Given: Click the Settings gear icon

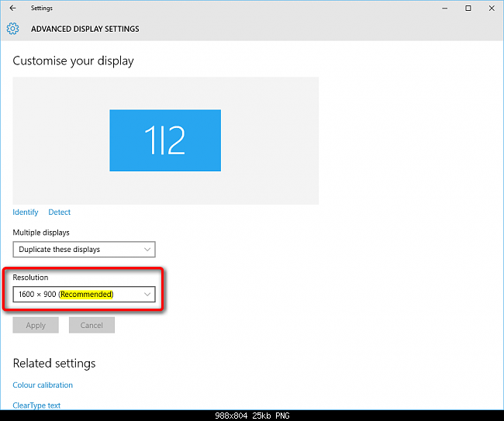Looking at the screenshot, I should pos(13,29).
